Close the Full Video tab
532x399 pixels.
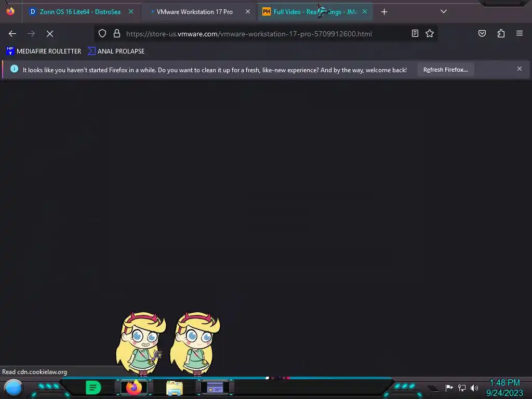point(365,11)
